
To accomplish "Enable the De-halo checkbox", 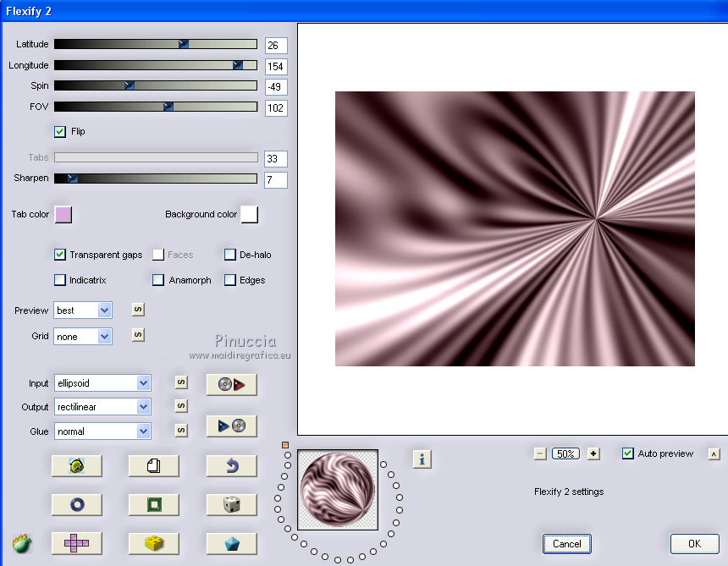I will point(229,255).
